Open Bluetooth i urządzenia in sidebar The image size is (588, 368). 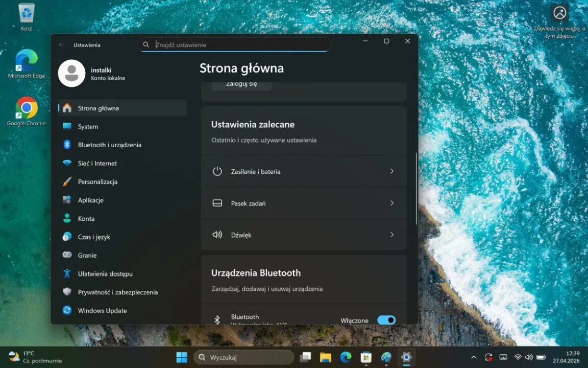(109, 145)
